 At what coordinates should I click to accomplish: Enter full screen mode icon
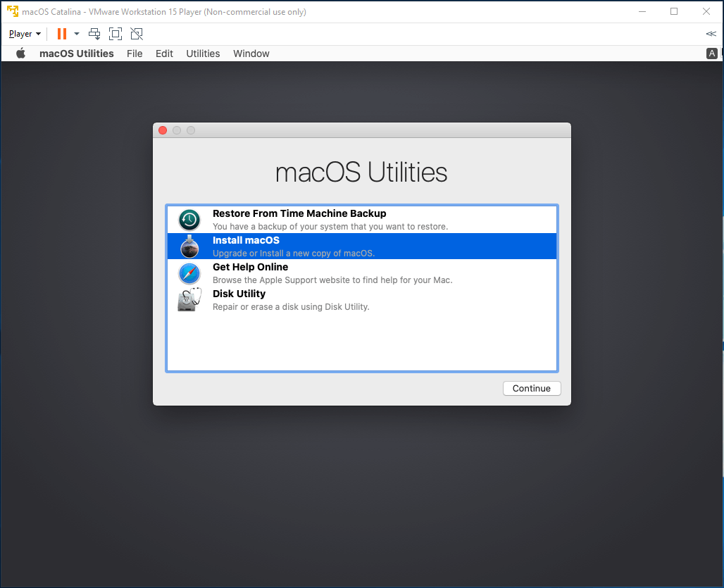(x=116, y=34)
